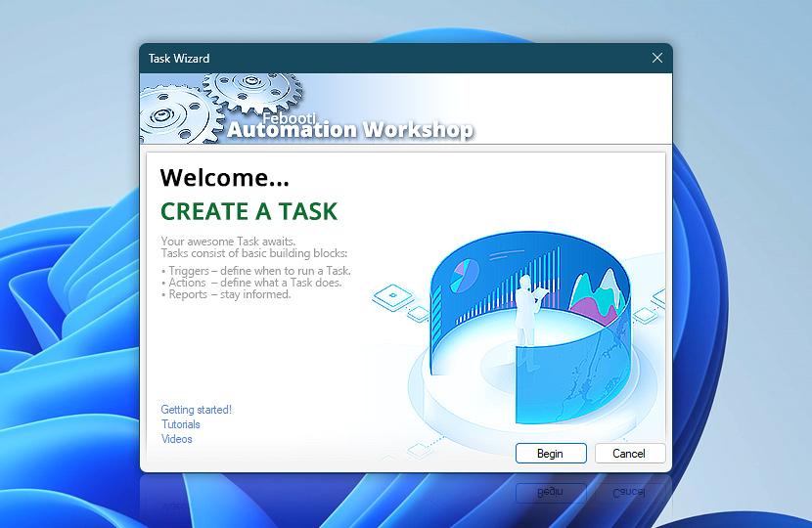Close the Task Wizard window
Screen dimensions: 812x528
[x=657, y=58]
